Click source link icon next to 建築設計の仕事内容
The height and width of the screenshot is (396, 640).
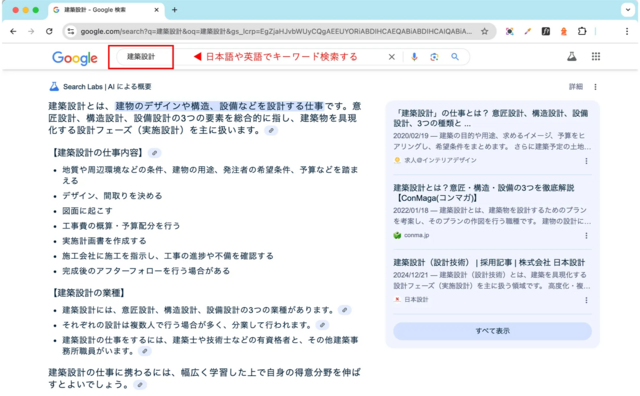tap(154, 153)
